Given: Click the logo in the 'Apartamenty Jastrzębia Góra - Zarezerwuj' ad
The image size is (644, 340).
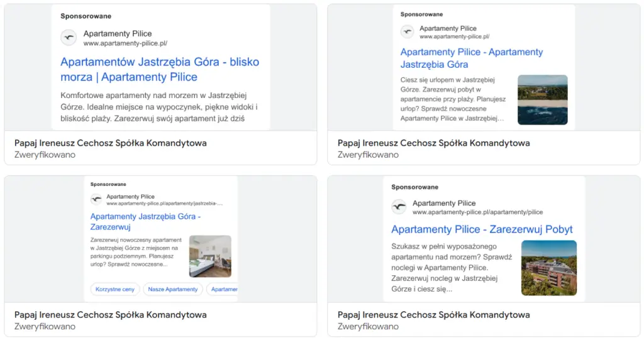Looking at the screenshot, I should point(96,200).
